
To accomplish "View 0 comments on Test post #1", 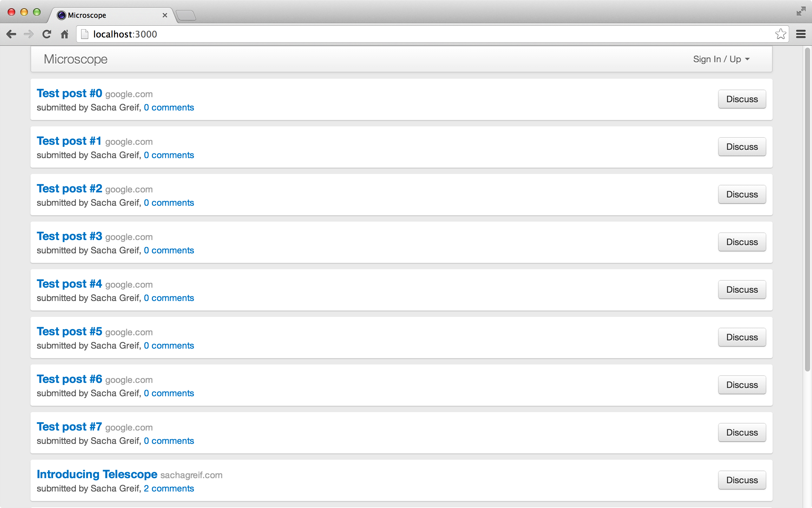I will coord(169,155).
